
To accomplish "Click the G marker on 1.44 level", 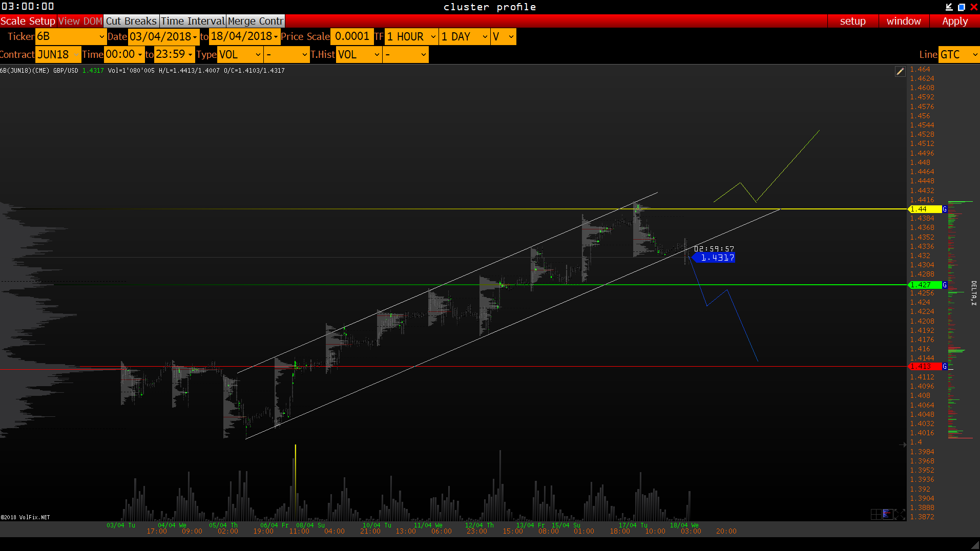I will tap(945, 209).
